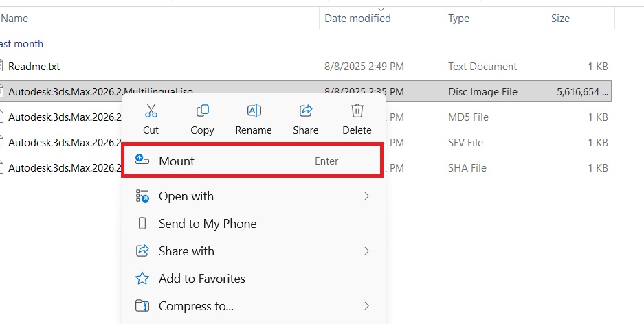Viewport: 644px width, 324px height.
Task: Expand the Open with submenu arrow
Action: 366,196
